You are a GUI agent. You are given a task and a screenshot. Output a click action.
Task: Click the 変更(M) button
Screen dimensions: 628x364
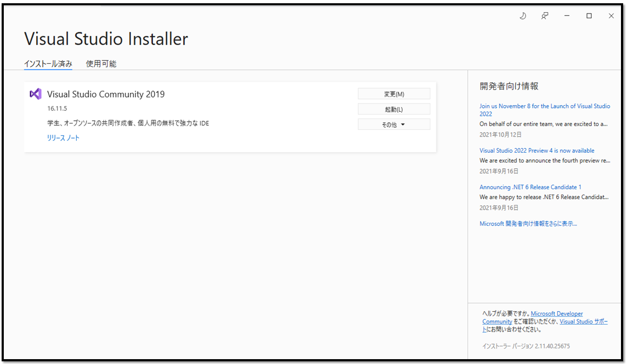pos(394,94)
